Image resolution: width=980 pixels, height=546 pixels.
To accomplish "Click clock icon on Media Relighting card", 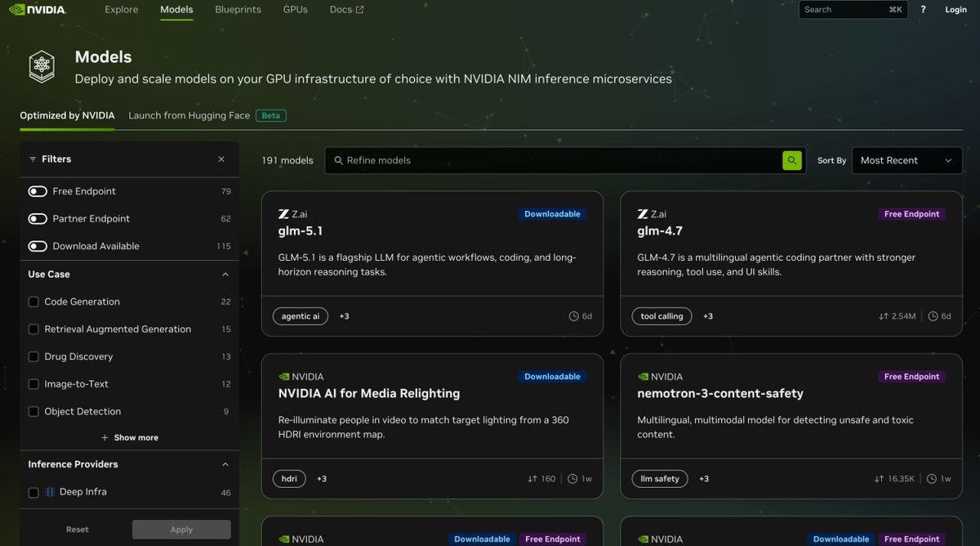I will [x=573, y=479].
